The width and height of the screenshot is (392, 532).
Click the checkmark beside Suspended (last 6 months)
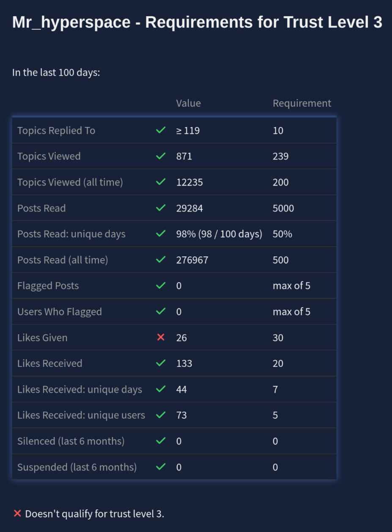pyautogui.click(x=160, y=467)
